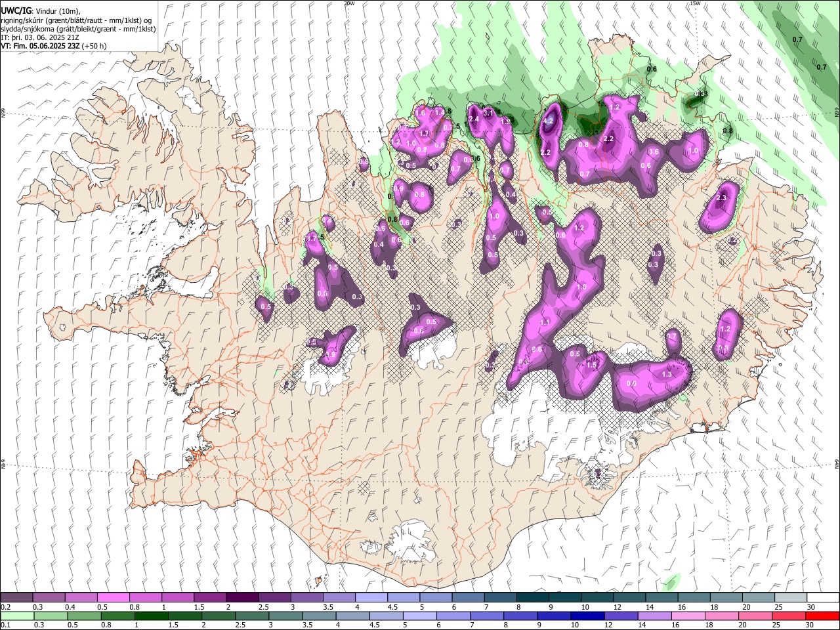Click the '4.2' precipitation value on the map
Image resolution: width=840 pixels, height=630 pixels.
click(549, 121)
